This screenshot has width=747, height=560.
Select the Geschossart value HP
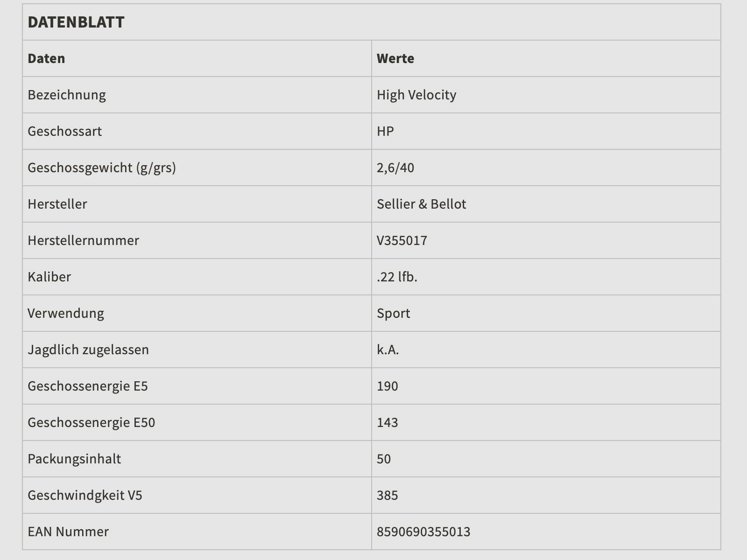[x=385, y=131]
